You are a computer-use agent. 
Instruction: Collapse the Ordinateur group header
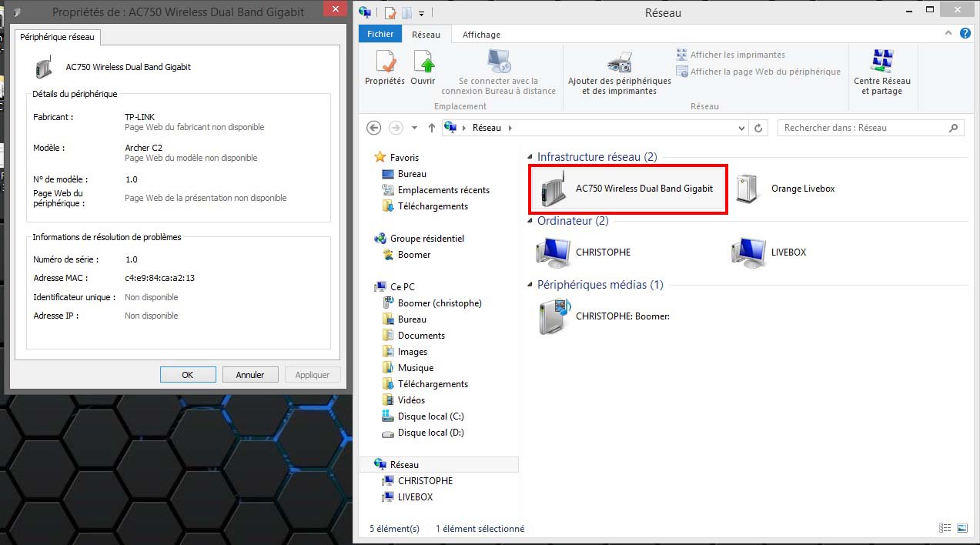(530, 222)
